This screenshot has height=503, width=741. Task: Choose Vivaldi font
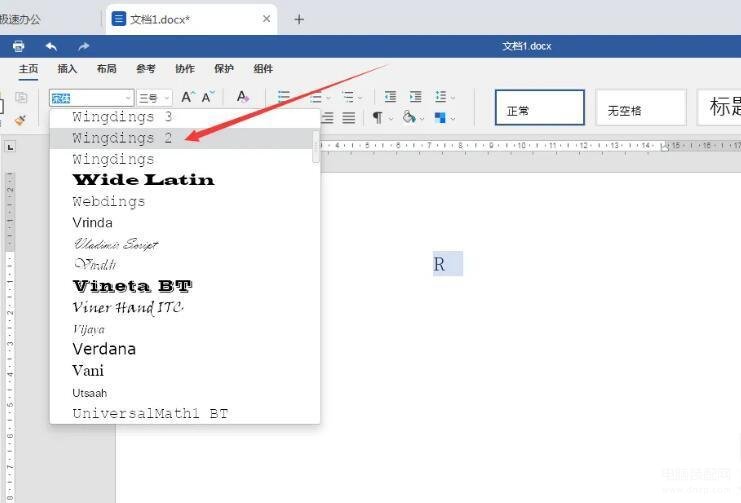185,265
